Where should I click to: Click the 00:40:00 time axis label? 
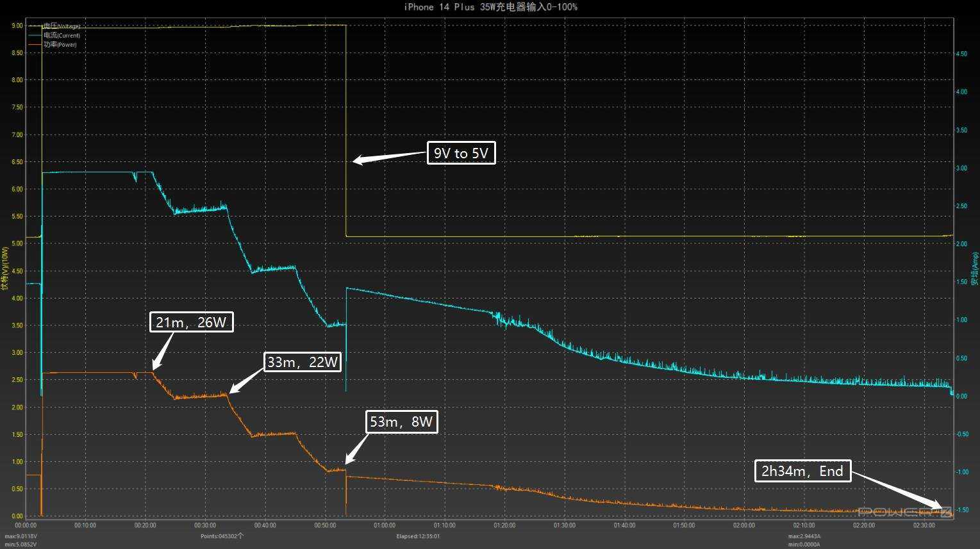265,525
